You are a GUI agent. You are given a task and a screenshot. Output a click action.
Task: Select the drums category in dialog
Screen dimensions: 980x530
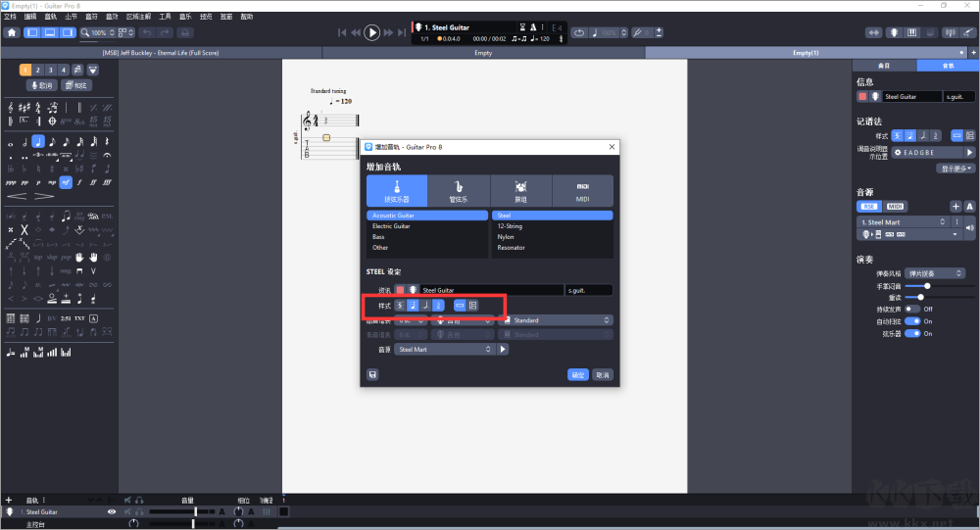(x=520, y=191)
